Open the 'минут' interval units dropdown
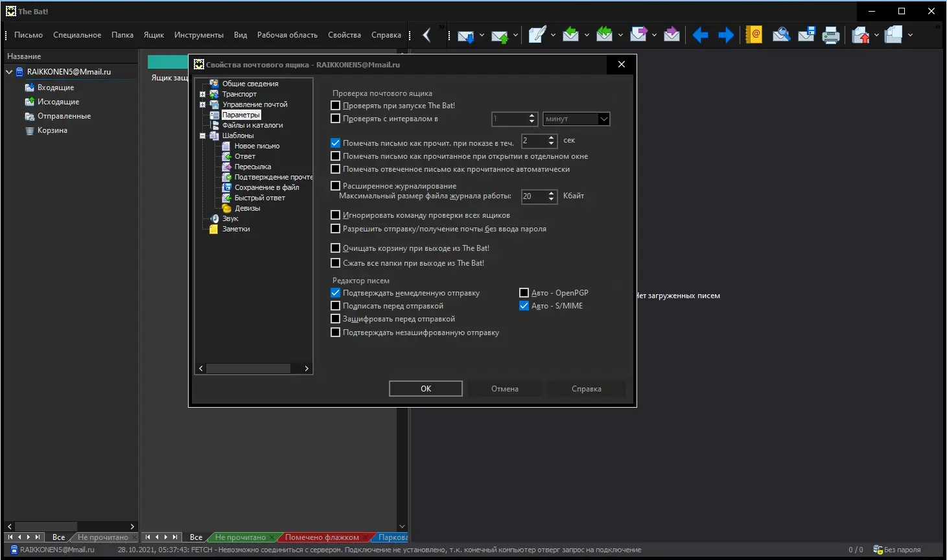947x560 pixels. tap(603, 119)
